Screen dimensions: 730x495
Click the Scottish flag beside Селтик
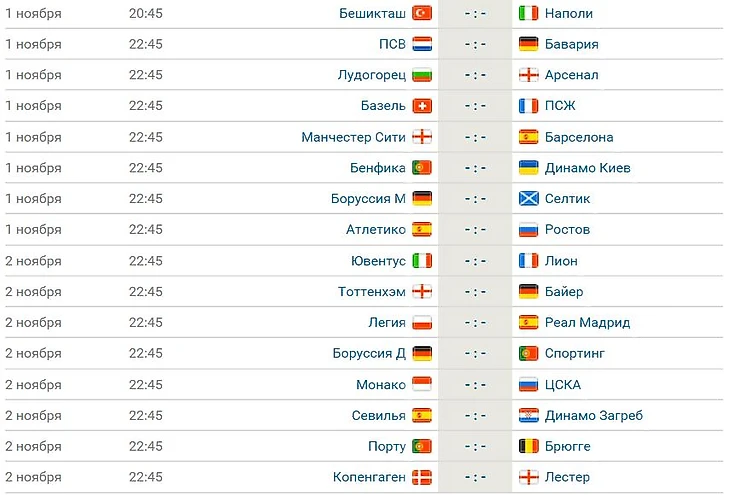(529, 199)
